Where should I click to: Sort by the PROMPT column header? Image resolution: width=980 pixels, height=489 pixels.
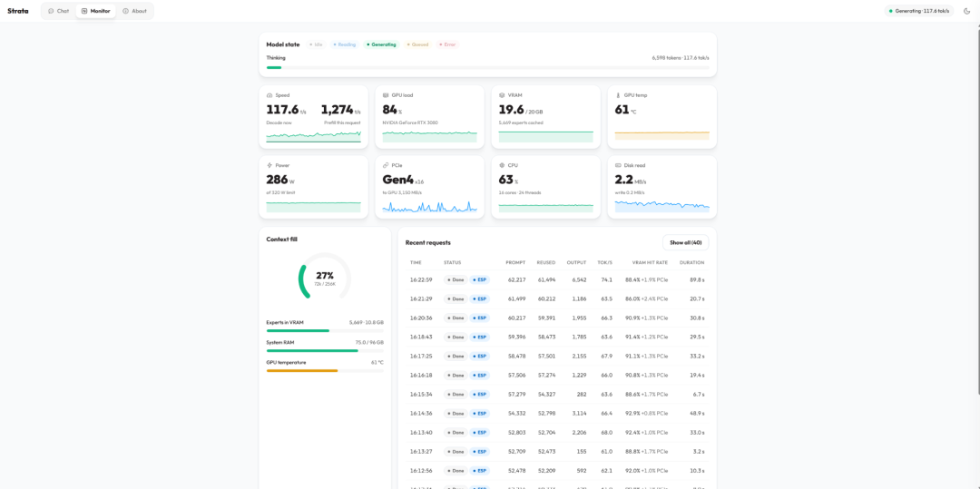tap(516, 263)
